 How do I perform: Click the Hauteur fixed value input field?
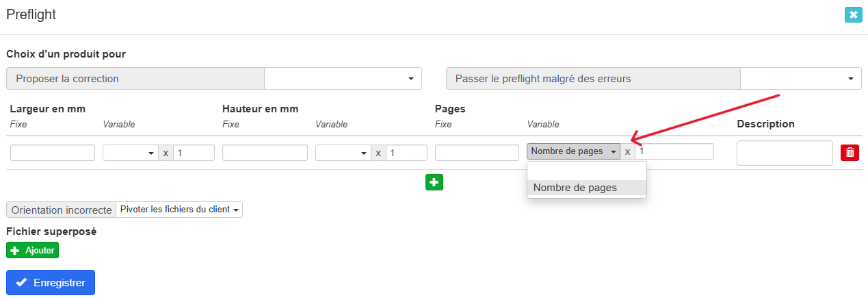tap(265, 153)
